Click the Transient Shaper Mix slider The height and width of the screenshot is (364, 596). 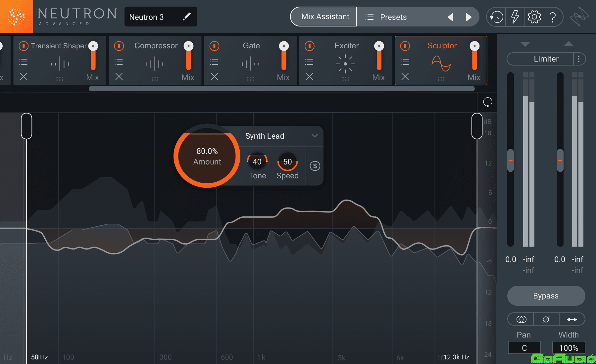[x=93, y=56]
